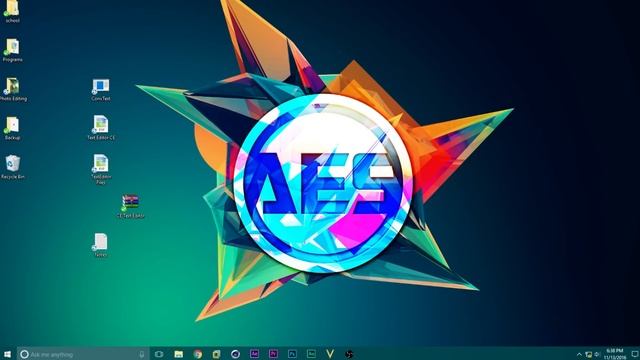Select the ConvText desktop shortcut

coord(101,89)
